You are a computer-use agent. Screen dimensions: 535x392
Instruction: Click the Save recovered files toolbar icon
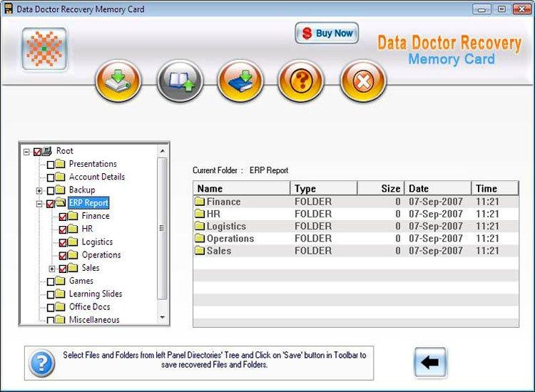coord(118,81)
